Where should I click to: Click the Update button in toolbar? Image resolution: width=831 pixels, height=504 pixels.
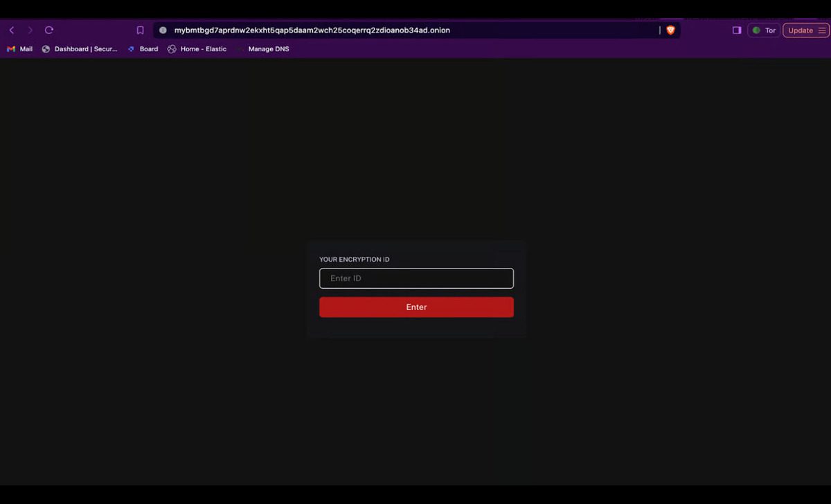pyautogui.click(x=800, y=30)
